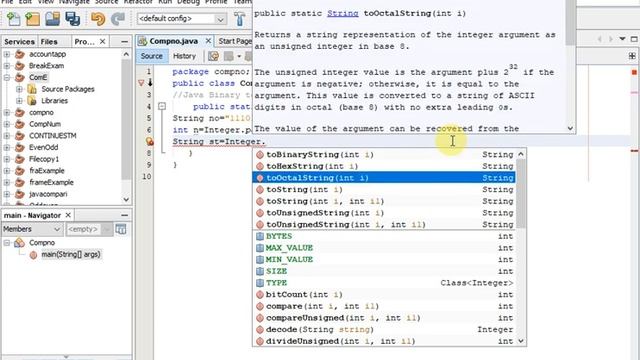This screenshot has height=360, width=640.
Task: Click the Last Edit editor toolbar icon
Action: (213, 56)
